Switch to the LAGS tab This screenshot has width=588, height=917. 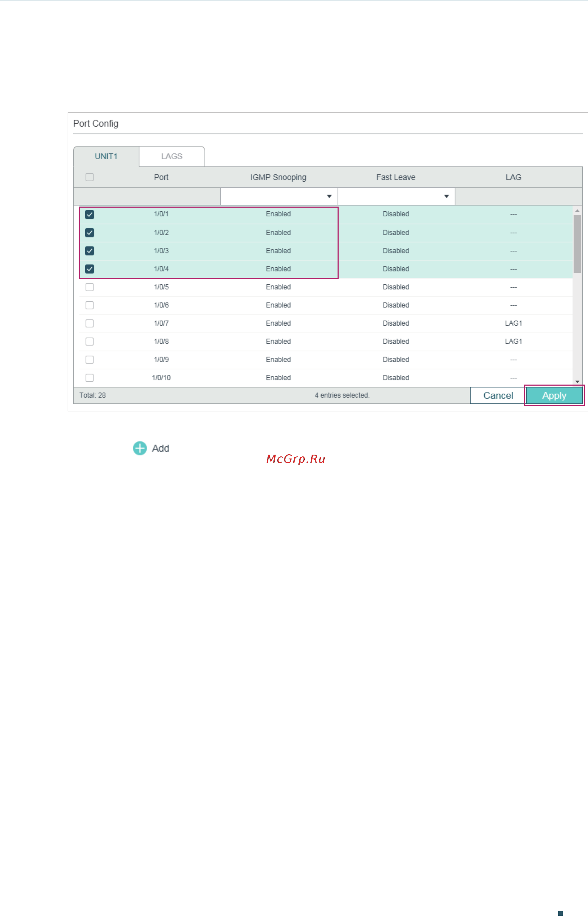point(172,156)
